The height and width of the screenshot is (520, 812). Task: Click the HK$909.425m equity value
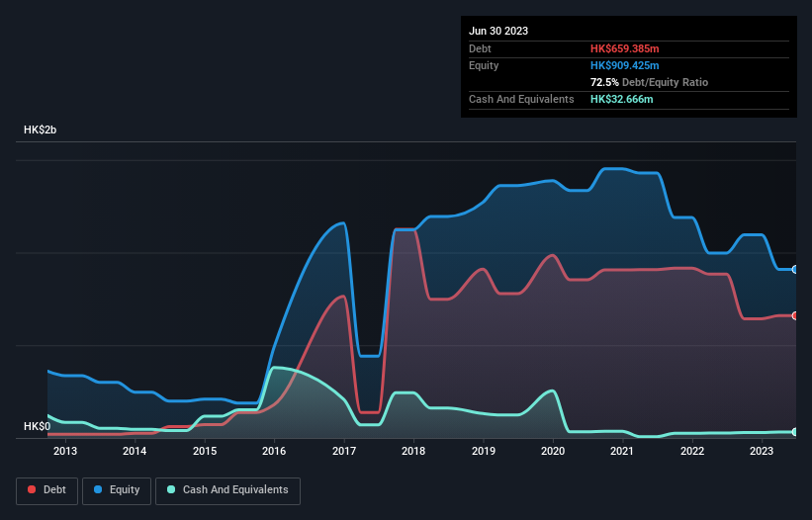pyautogui.click(x=624, y=65)
